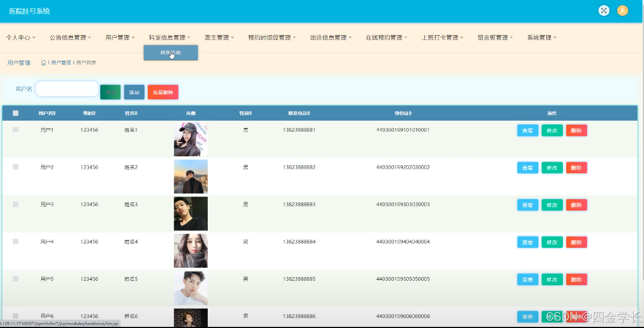The height and width of the screenshot is (328, 644).
Task: Expand the 用户管理 navigation menu
Action: pyautogui.click(x=120, y=37)
